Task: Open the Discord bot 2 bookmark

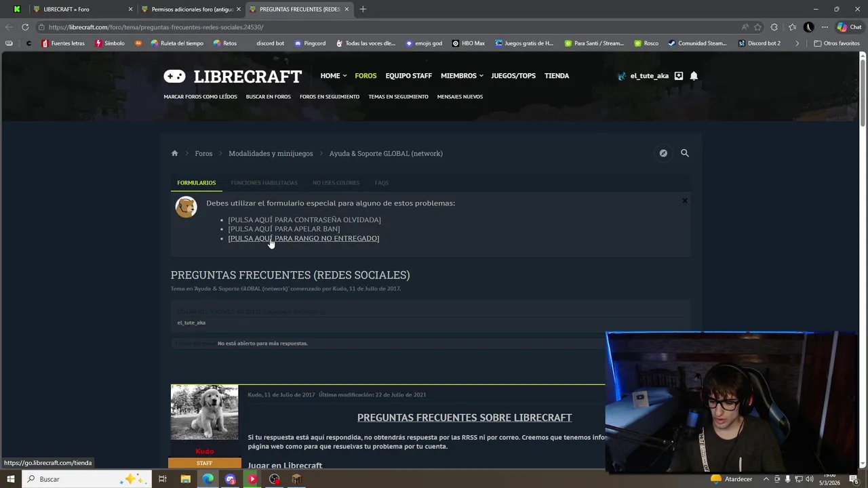Action: [x=759, y=43]
